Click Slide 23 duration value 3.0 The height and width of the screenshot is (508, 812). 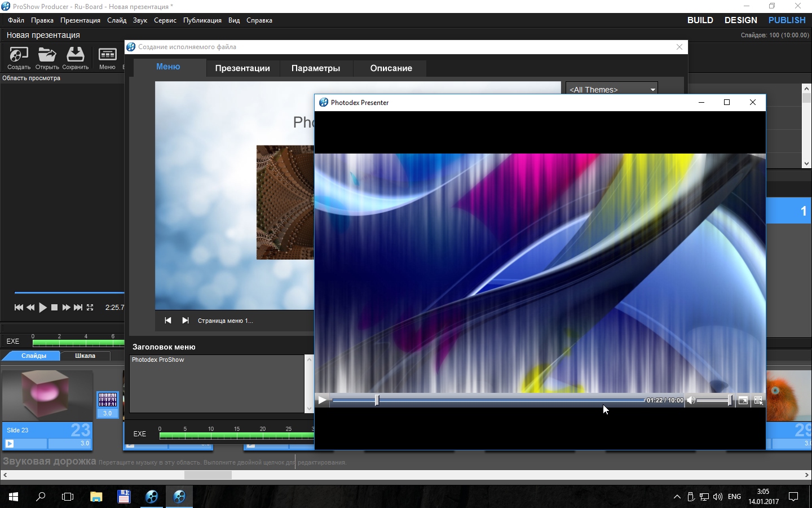pyautogui.click(x=85, y=444)
